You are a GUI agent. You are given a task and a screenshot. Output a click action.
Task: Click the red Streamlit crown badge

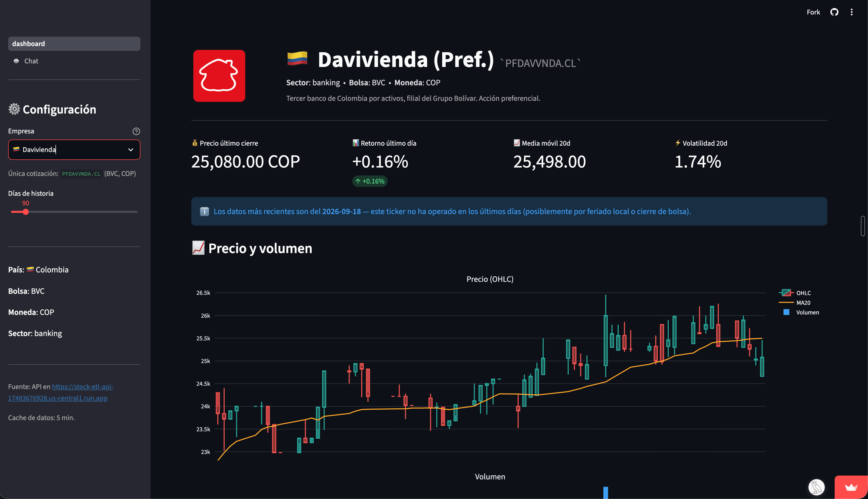851,487
